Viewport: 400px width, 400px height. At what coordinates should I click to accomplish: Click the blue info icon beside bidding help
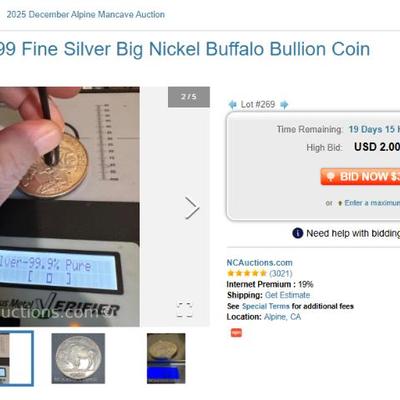click(x=297, y=233)
